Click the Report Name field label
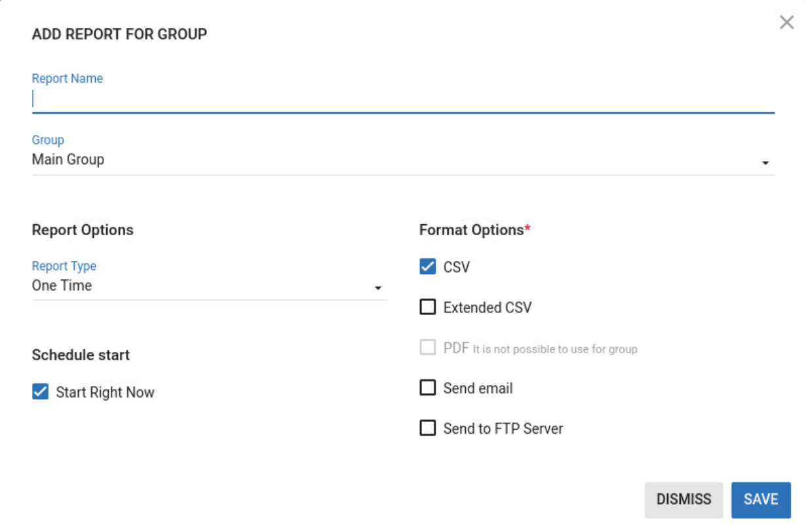 click(x=67, y=78)
